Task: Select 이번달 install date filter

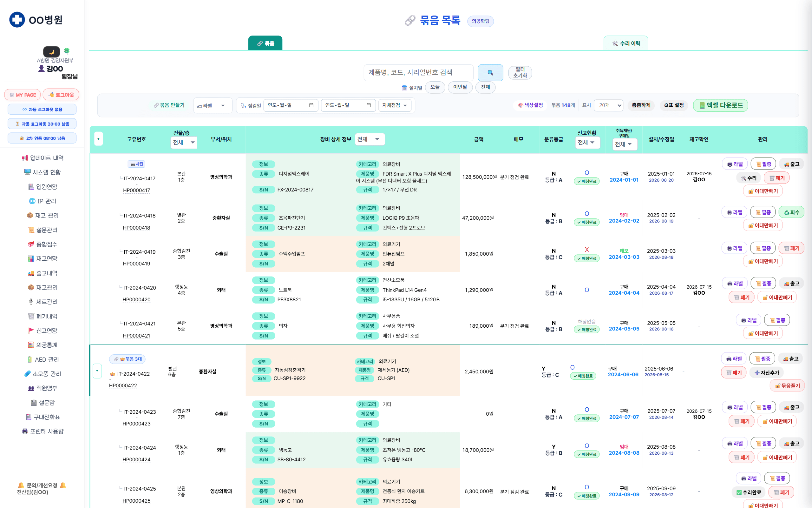Action: [x=460, y=87]
